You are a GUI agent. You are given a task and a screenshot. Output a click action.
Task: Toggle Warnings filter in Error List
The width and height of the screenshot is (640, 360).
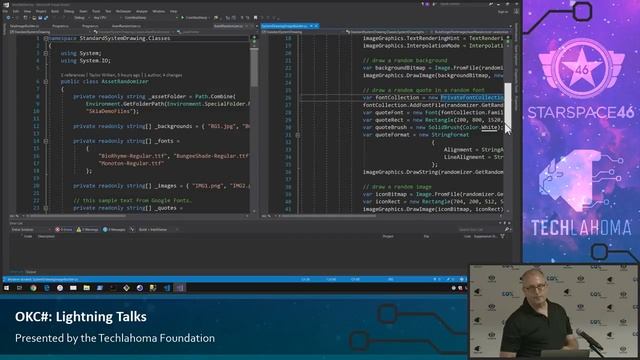pos(87,229)
